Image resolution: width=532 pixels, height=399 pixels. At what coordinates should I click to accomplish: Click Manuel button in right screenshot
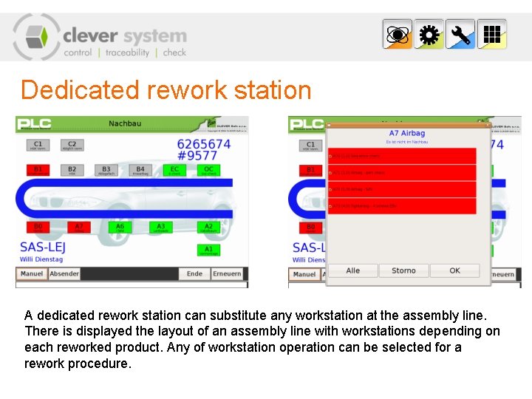pyautogui.click(x=304, y=274)
